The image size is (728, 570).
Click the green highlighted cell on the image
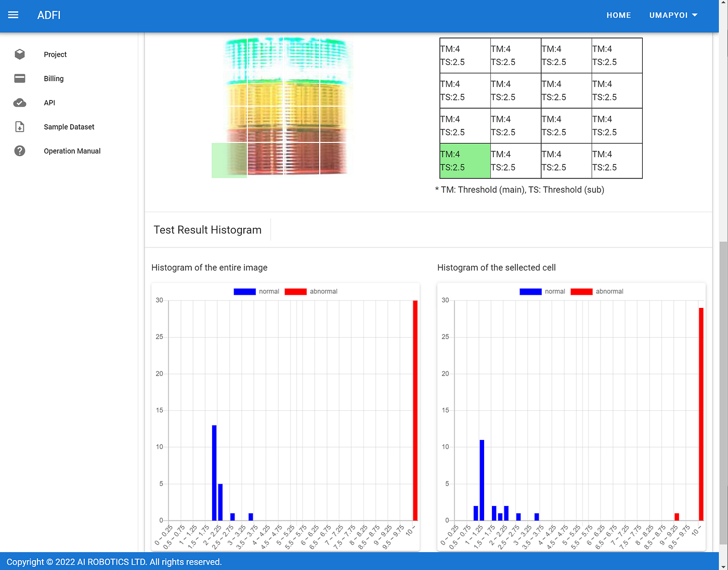[x=229, y=161]
